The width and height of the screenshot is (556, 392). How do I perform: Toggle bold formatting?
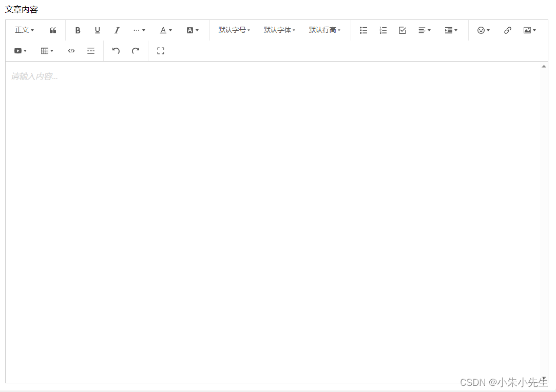click(78, 30)
